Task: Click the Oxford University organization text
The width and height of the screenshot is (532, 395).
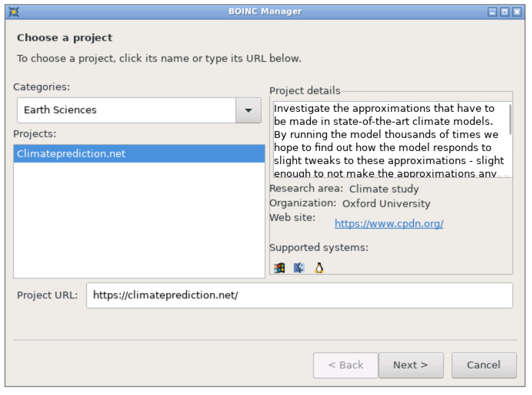Action: point(386,204)
